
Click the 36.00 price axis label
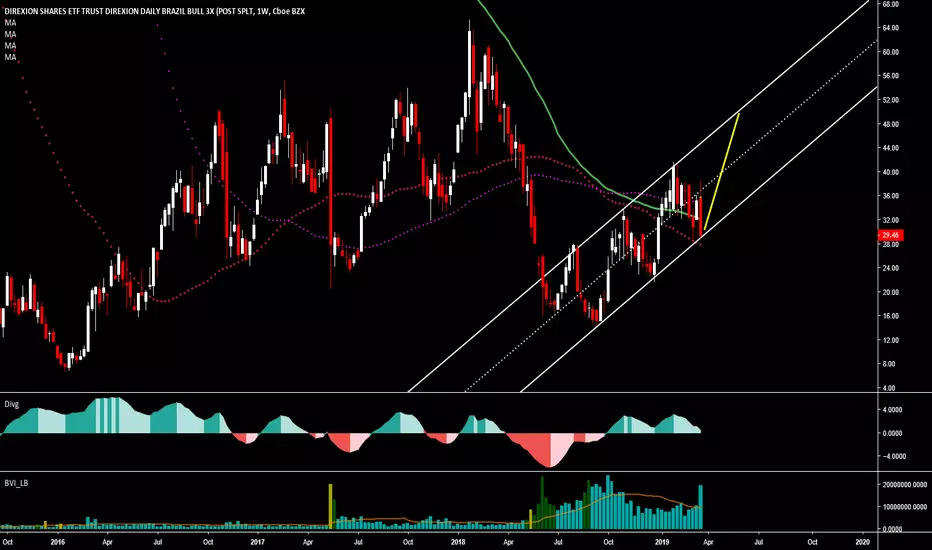pos(890,196)
